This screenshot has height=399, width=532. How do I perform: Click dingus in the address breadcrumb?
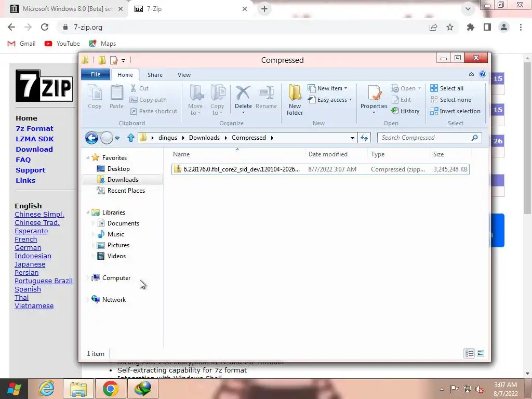click(x=168, y=138)
